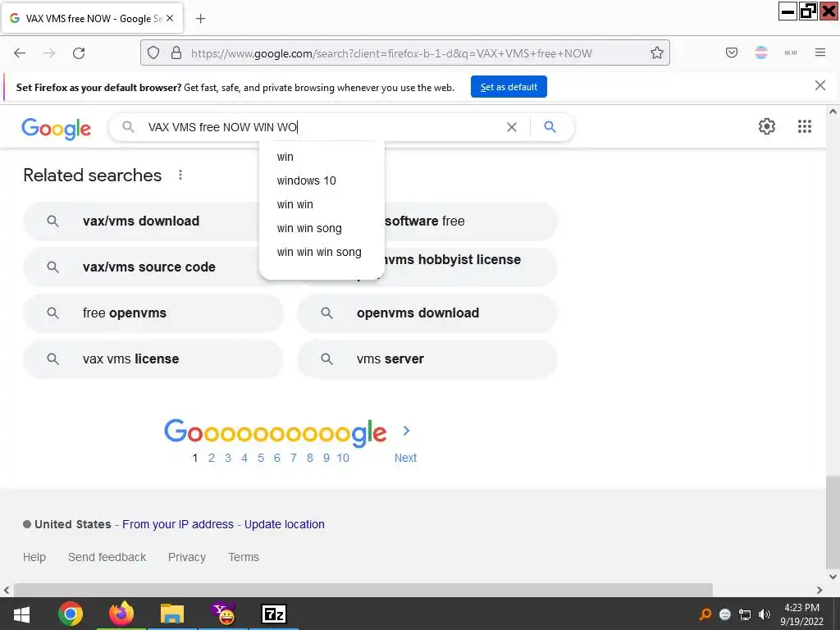This screenshot has height=630, width=840.
Task: Go to results page 5
Action: [x=260, y=458]
